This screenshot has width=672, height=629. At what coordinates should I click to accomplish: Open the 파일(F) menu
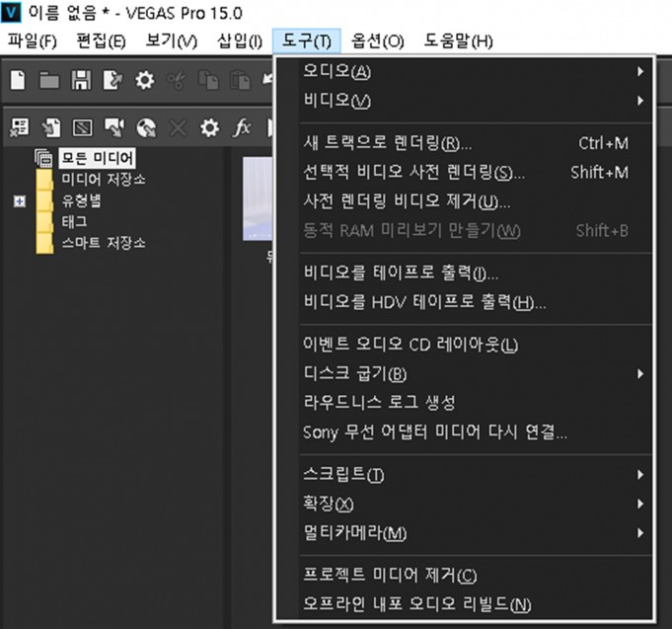coord(33,41)
